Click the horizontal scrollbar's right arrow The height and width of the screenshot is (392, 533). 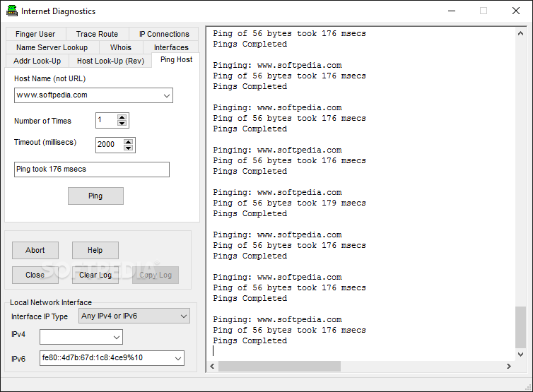click(509, 366)
